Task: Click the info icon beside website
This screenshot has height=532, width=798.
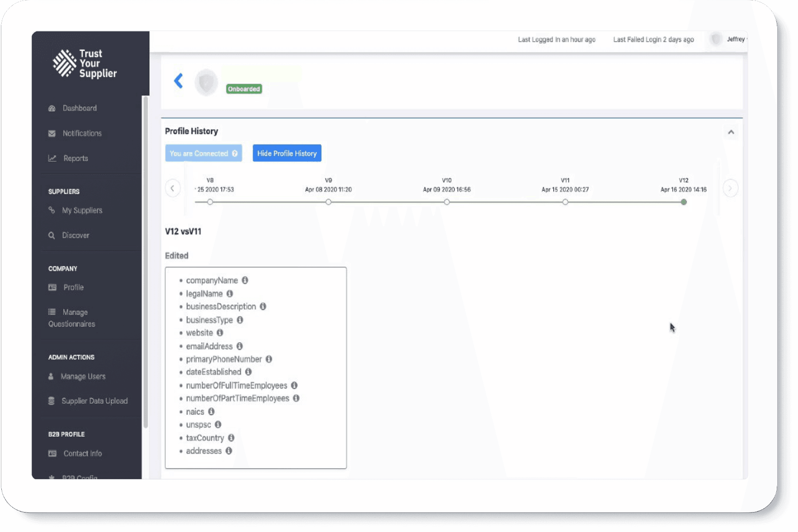Action: (x=220, y=332)
